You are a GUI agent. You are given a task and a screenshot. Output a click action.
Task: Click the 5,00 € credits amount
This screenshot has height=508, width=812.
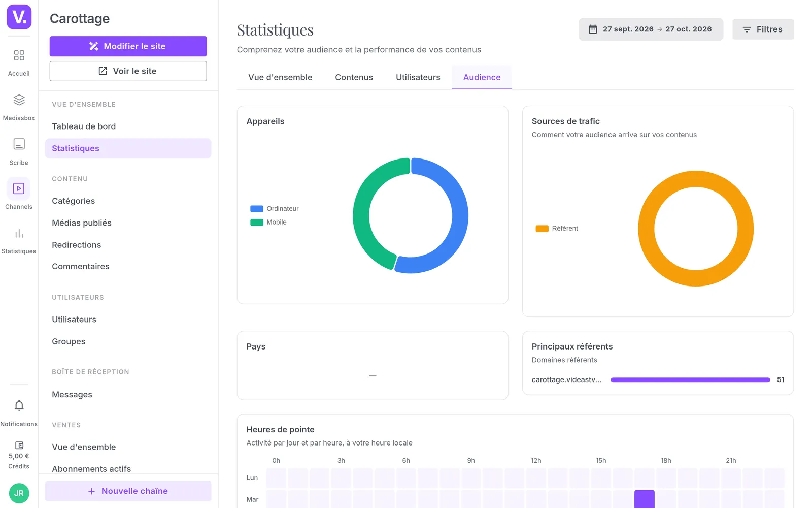[19, 456]
